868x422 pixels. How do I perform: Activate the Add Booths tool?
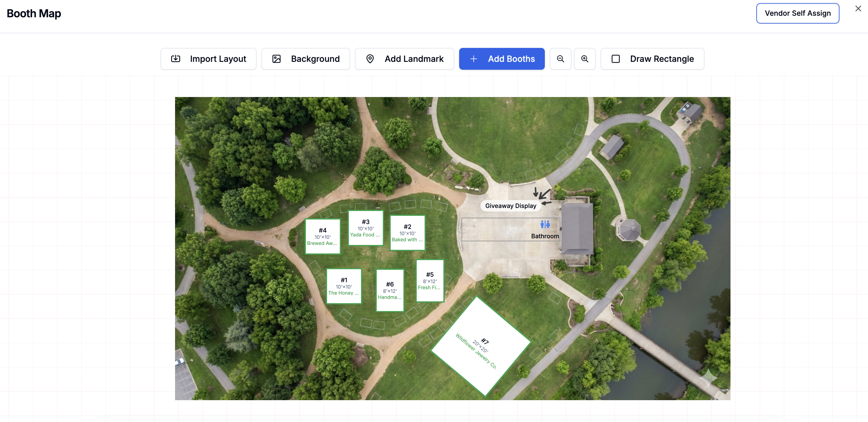tap(502, 59)
